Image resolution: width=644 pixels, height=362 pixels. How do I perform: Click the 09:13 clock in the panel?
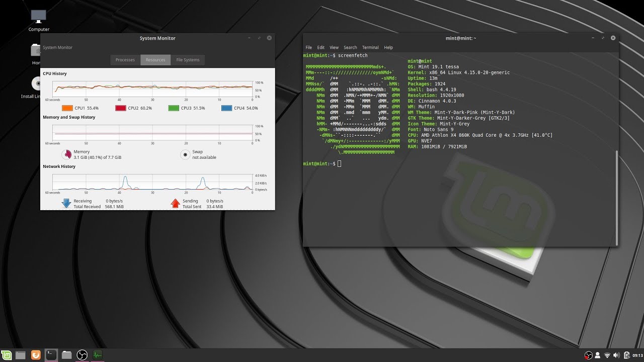(x=637, y=355)
